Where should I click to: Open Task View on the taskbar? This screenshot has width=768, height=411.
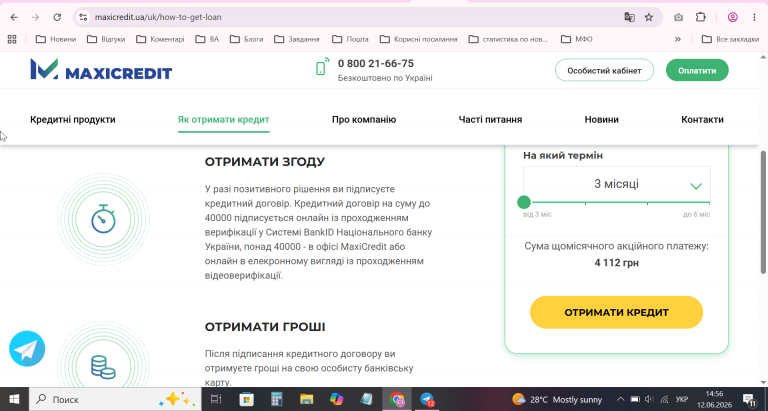point(216,399)
